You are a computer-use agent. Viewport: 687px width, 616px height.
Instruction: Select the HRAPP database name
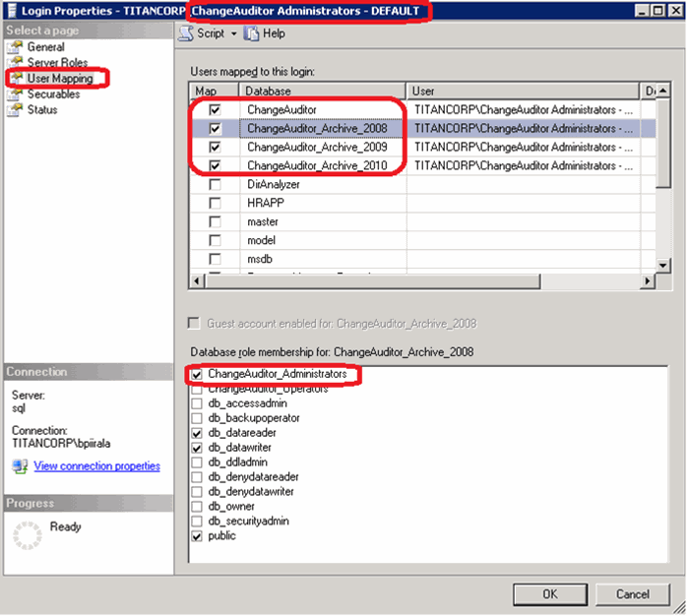click(x=266, y=203)
